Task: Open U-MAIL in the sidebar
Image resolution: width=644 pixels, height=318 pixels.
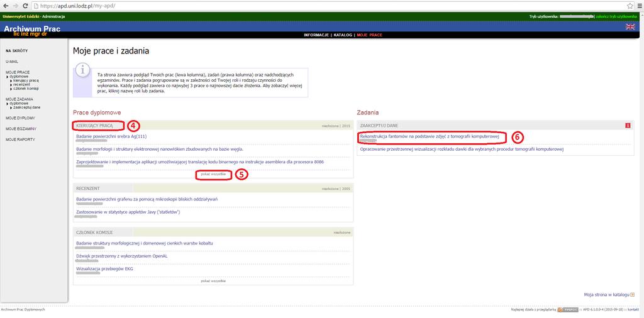Action: point(12,62)
